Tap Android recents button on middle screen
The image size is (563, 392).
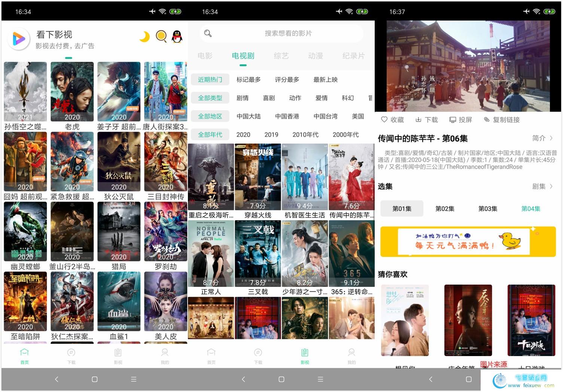click(320, 379)
